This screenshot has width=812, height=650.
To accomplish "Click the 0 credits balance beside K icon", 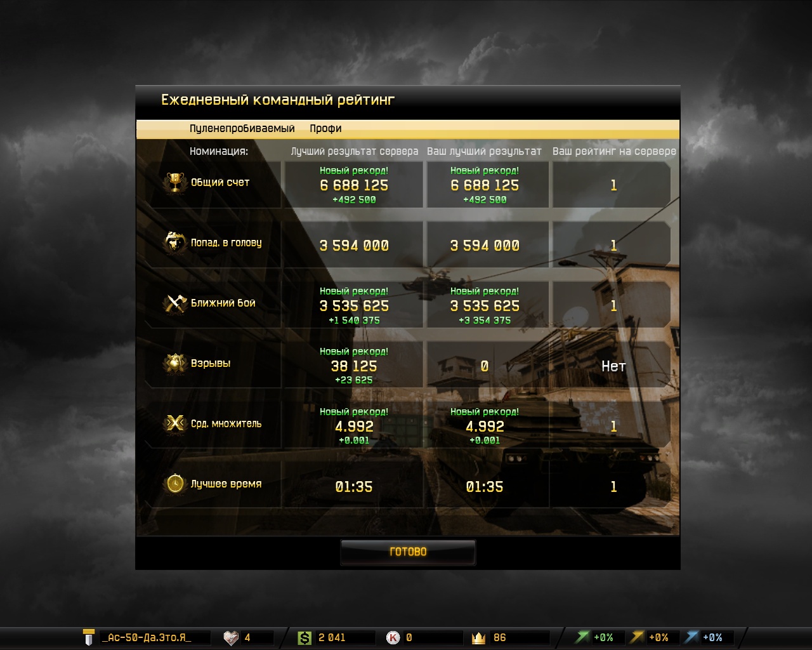I will click(x=409, y=637).
